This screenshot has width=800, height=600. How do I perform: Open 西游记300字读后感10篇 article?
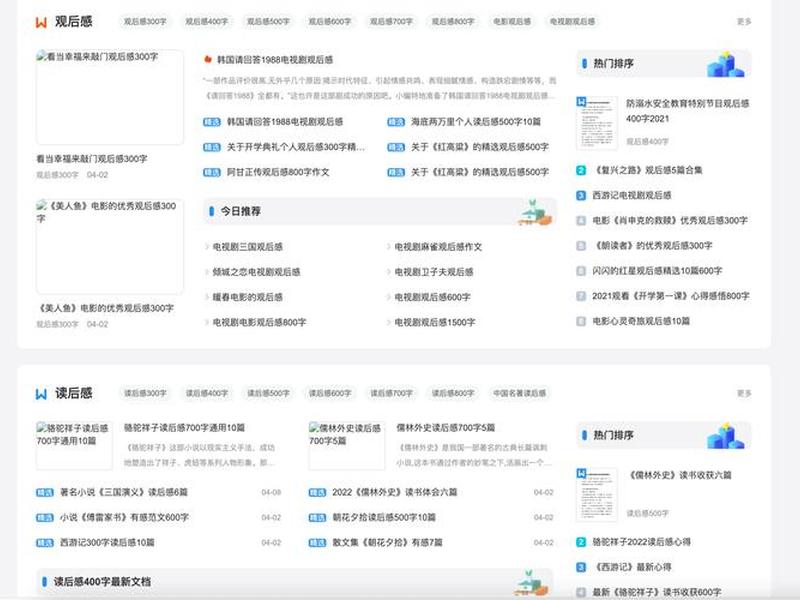point(107,542)
